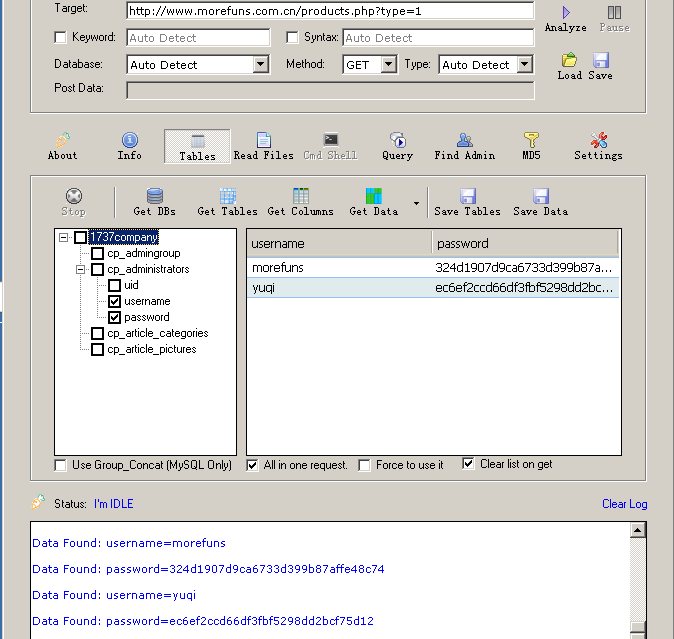This screenshot has width=674, height=639.
Task: Click the Get Tables icon
Action: [x=228, y=196]
